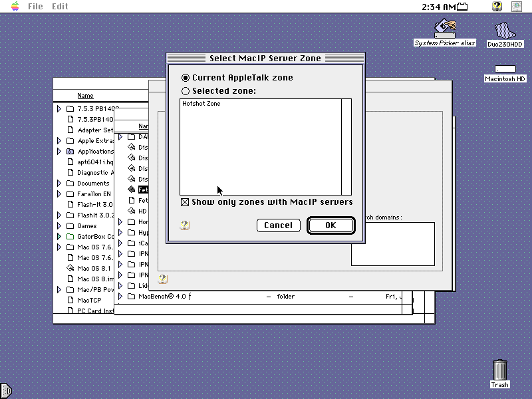Screen dimensions: 532x399
Task: Open the Application menu icon in the menu bar
Action: point(517,7)
